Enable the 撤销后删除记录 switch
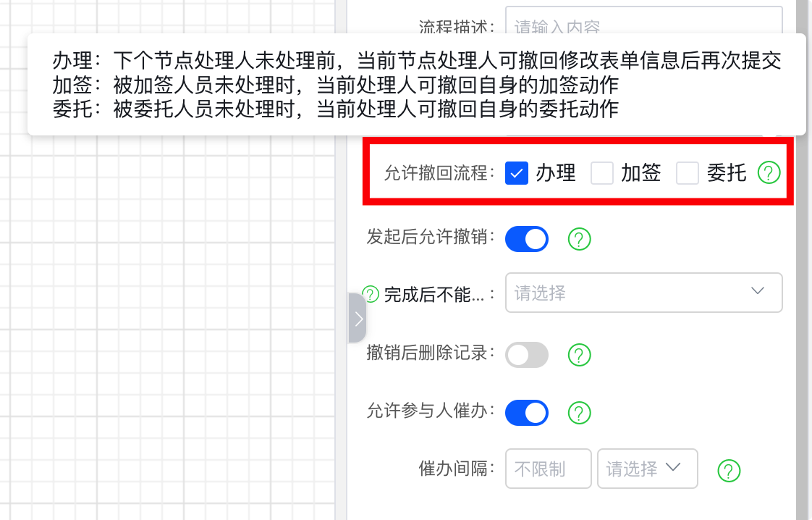 [527, 355]
